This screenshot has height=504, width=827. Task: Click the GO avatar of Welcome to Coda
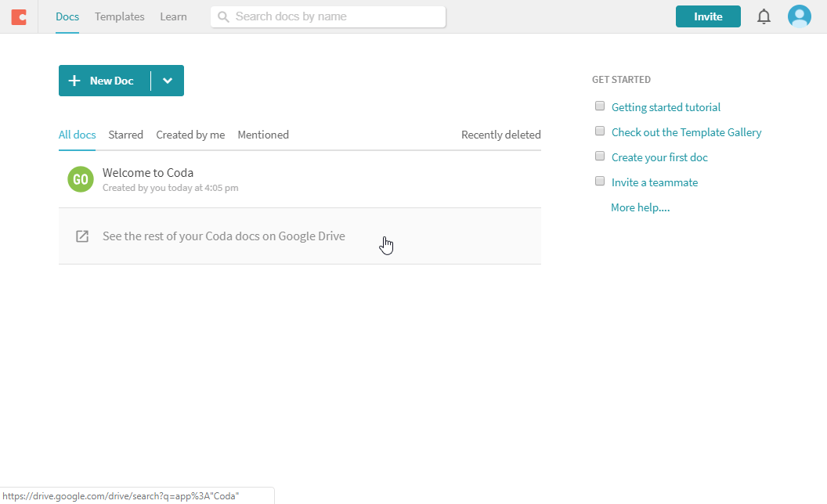[x=81, y=179]
